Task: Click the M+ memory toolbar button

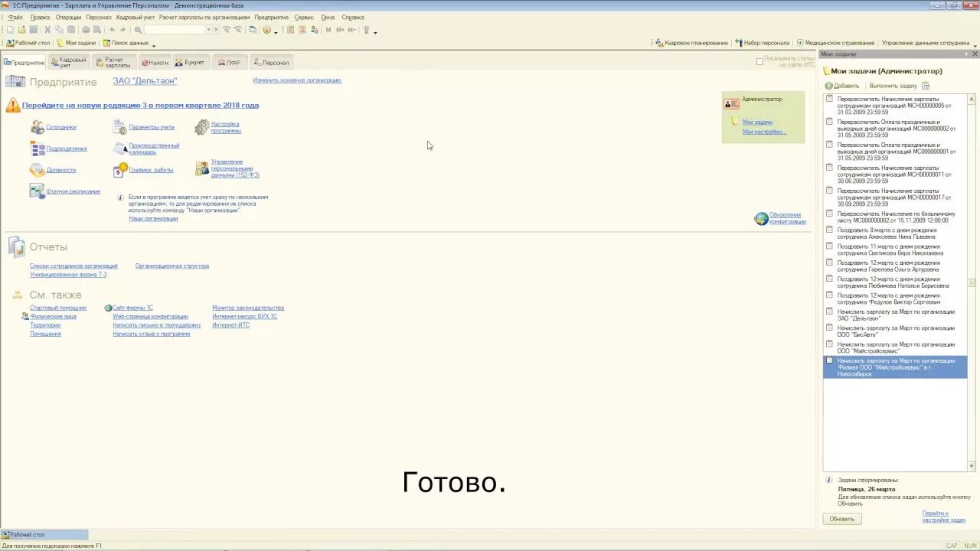Action: click(340, 30)
